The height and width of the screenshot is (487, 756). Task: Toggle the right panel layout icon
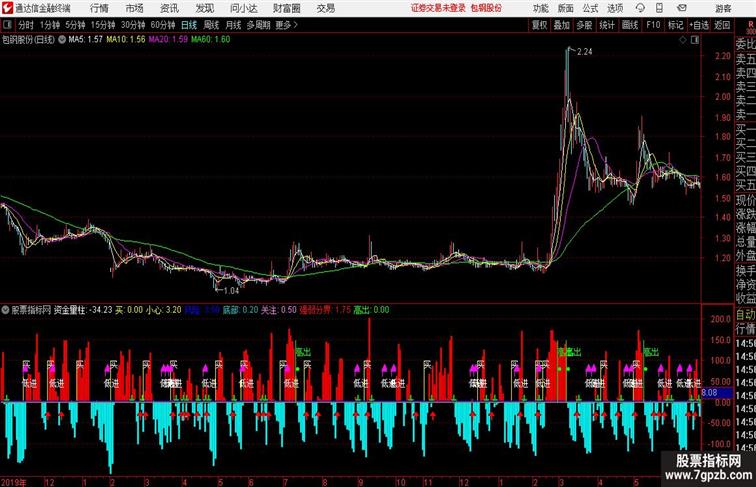coord(695,40)
